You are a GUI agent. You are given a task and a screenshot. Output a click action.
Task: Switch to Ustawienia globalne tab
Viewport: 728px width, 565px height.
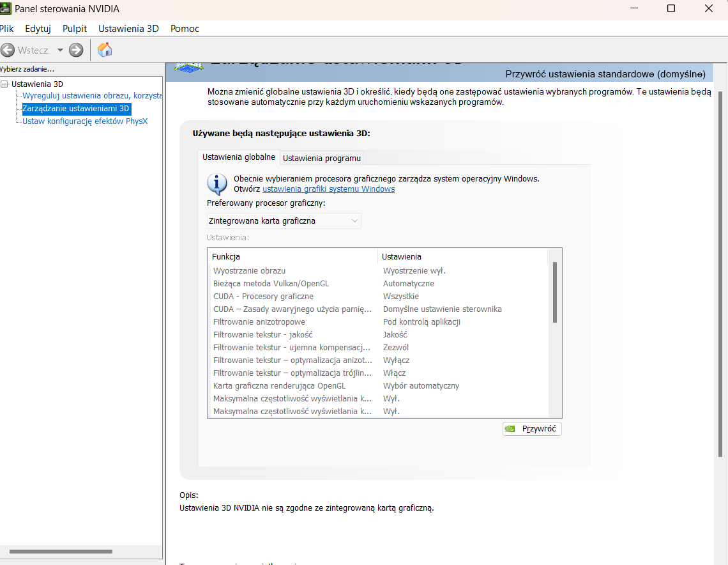(239, 157)
